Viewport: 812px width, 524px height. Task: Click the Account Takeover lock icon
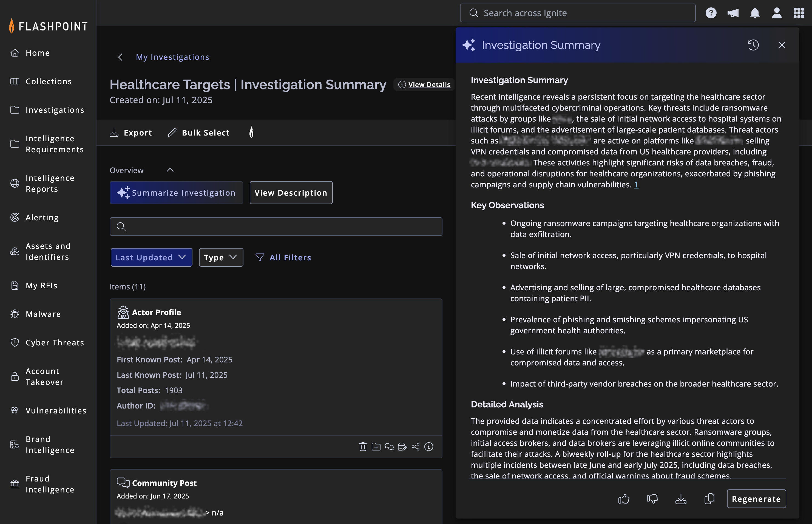15,377
